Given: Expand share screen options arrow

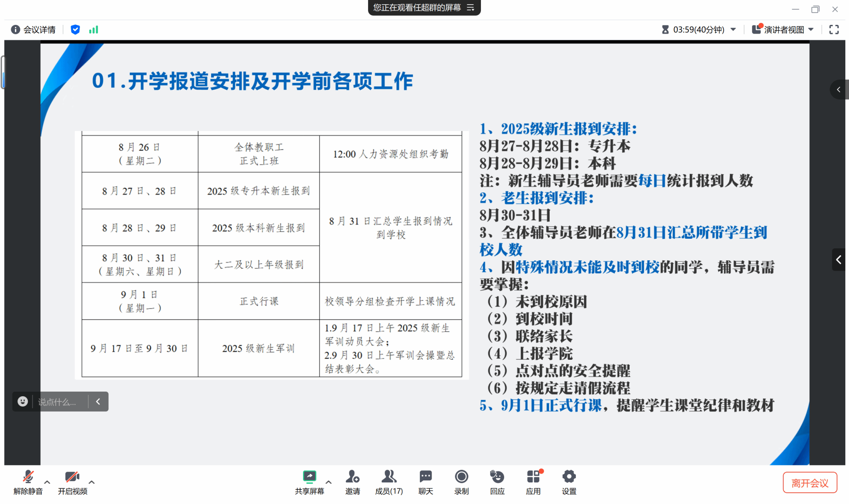Looking at the screenshot, I should pos(329,482).
